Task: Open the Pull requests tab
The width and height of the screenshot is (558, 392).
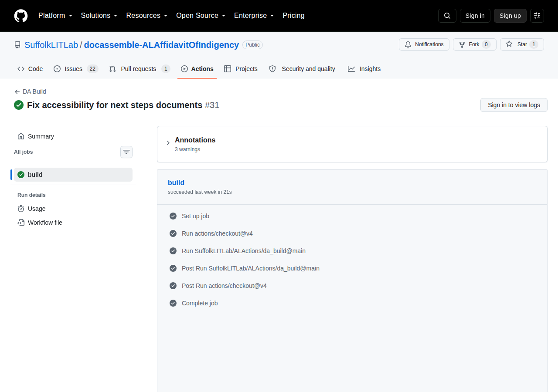Action: (x=139, y=69)
